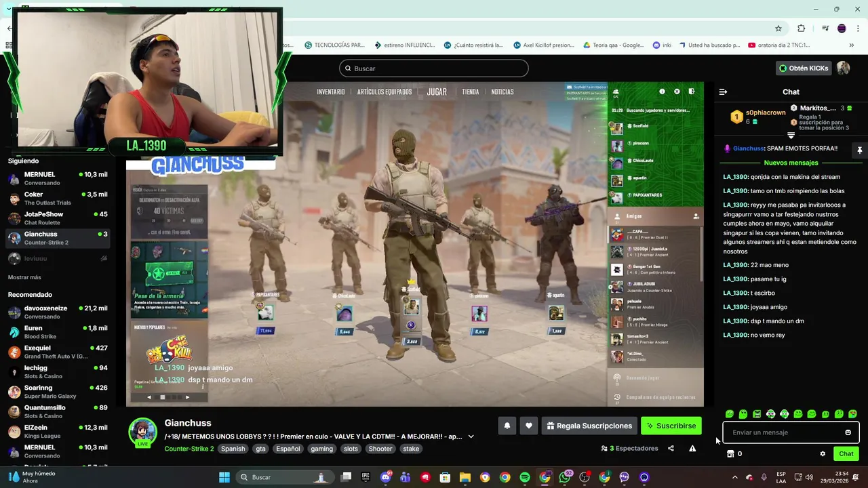Viewport: 868px width, 488px height.
Task: Collapse the chat panel with the arrow icon
Action: pos(723,91)
